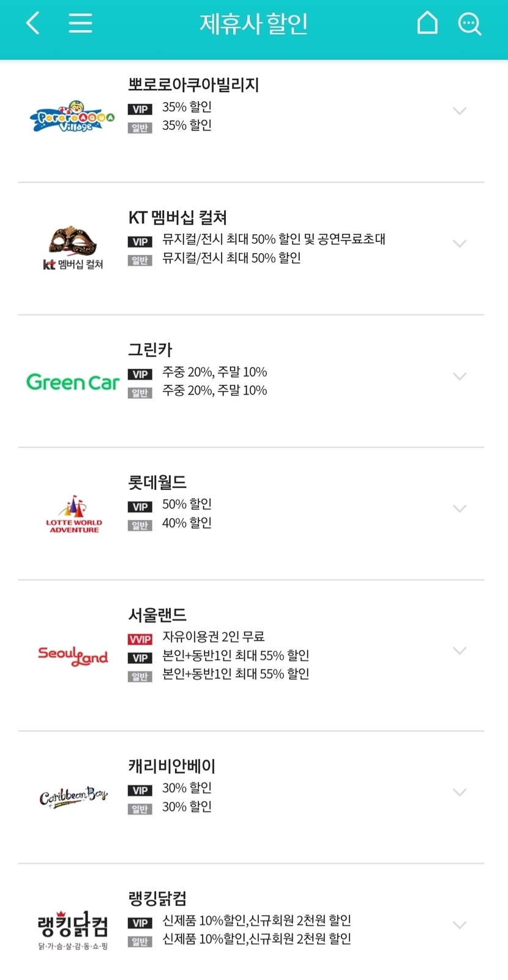Expand 캐리비안베이 discount chevron
This screenshot has width=508, height=980.
pyautogui.click(x=460, y=792)
